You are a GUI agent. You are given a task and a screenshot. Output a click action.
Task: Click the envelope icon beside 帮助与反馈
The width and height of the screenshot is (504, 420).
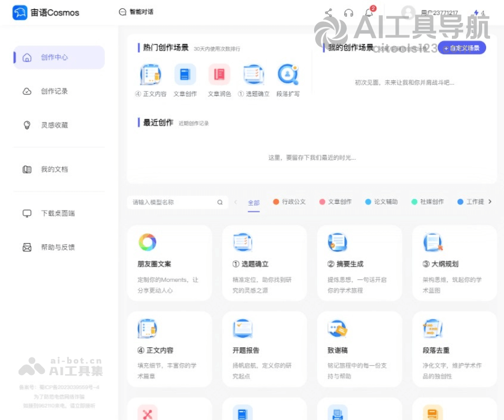(x=27, y=247)
